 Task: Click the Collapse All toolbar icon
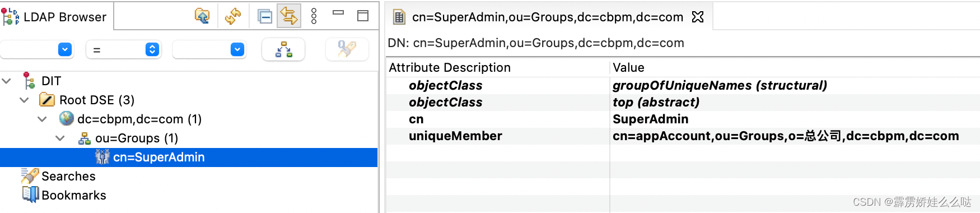coord(265,16)
